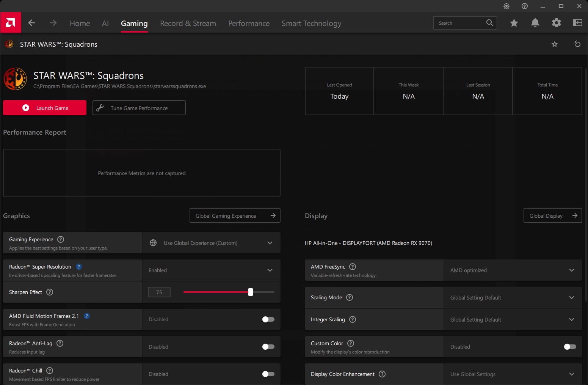Show help for Scaling Mode
This screenshot has height=385, width=588.
coord(350,297)
